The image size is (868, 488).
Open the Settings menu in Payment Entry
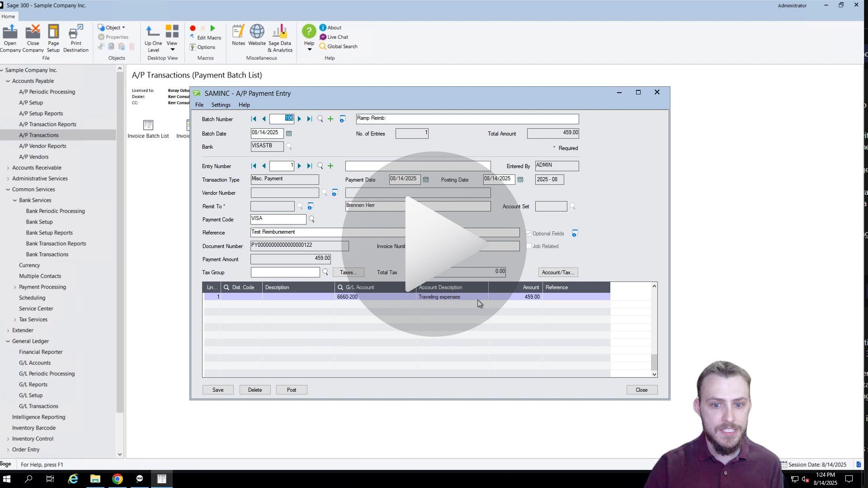coord(221,105)
